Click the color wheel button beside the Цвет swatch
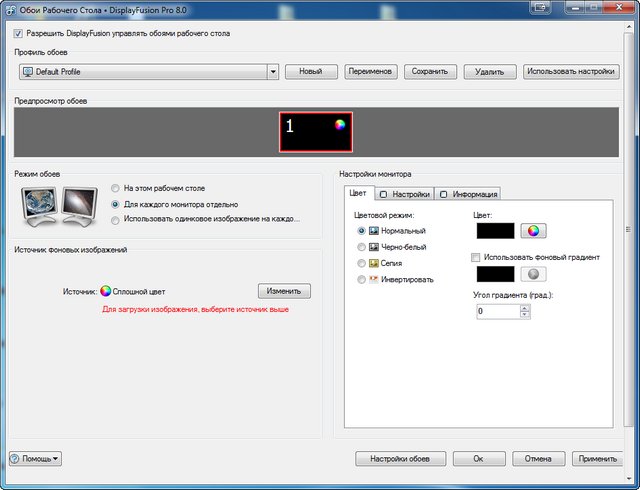This screenshot has width=640, height=490. point(534,231)
